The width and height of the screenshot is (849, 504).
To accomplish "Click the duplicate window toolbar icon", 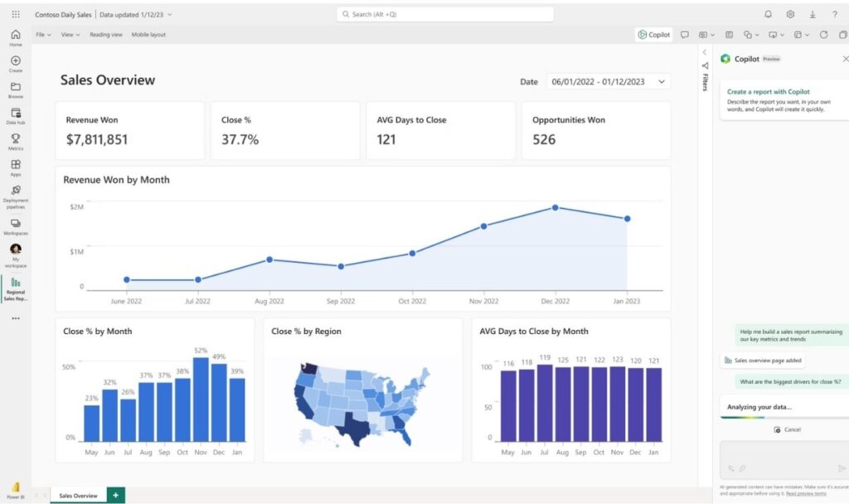I will (x=843, y=35).
